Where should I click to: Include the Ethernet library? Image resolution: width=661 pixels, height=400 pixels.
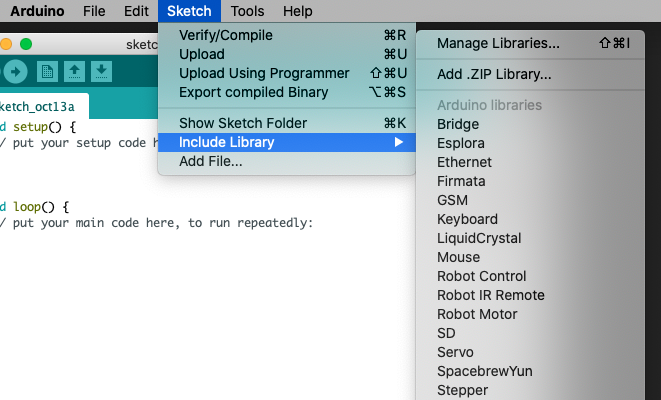click(x=530, y=162)
